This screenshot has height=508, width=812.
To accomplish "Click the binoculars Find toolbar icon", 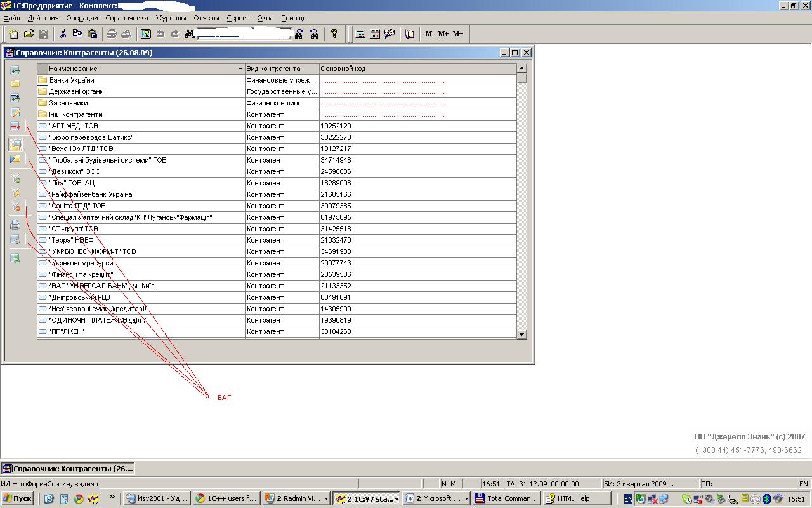I will coord(189,34).
